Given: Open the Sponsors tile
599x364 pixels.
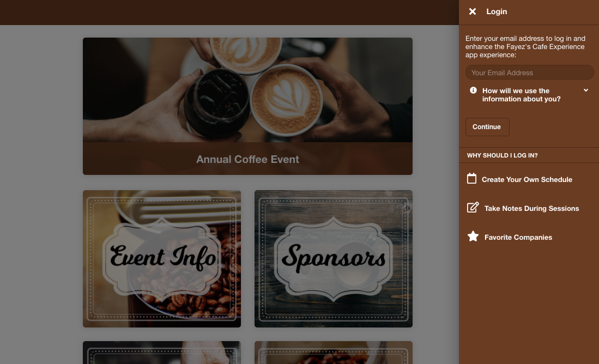Looking at the screenshot, I should pyautogui.click(x=334, y=259).
